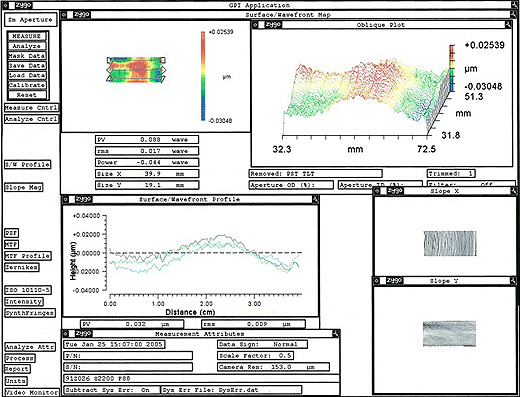Toggle the Subtract Sys Err setting
The width and height of the screenshot is (520, 397).
point(112,390)
